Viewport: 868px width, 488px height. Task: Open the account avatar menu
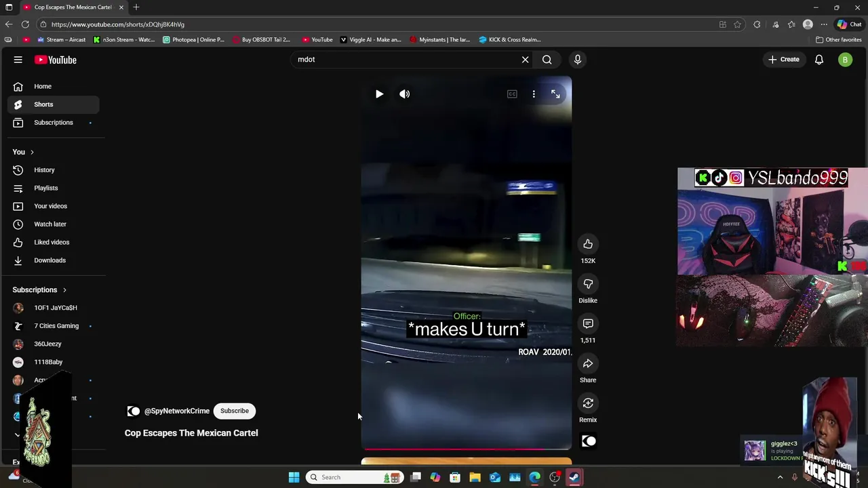(x=845, y=60)
